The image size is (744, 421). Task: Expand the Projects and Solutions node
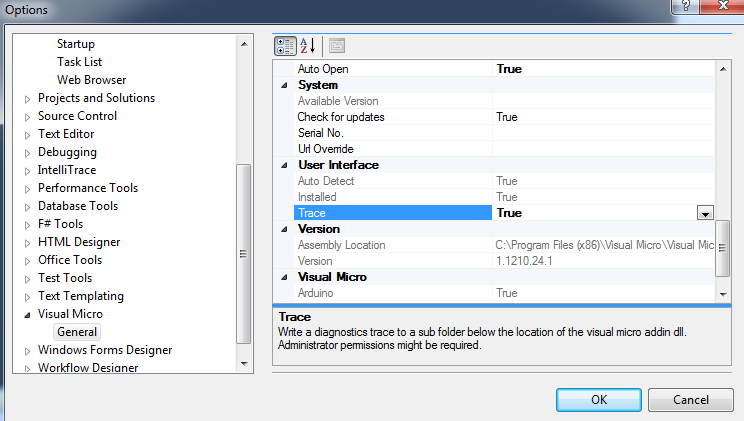(x=28, y=99)
